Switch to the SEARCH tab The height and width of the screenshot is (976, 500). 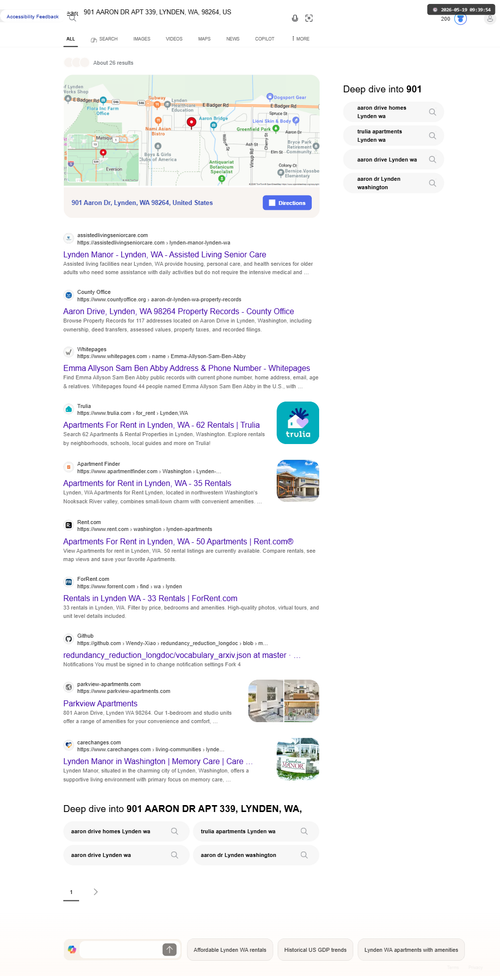click(x=104, y=39)
